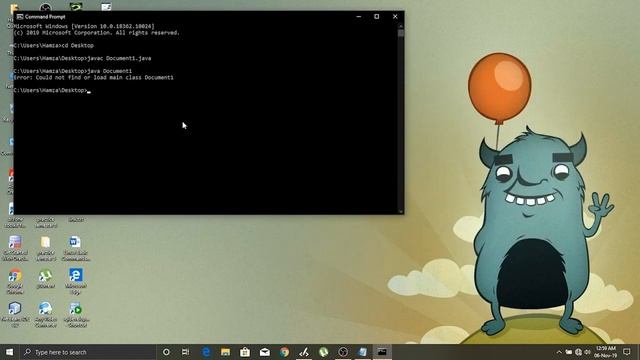The image size is (640, 360).
Task: Minimize the Command Prompt window
Action: point(359,17)
